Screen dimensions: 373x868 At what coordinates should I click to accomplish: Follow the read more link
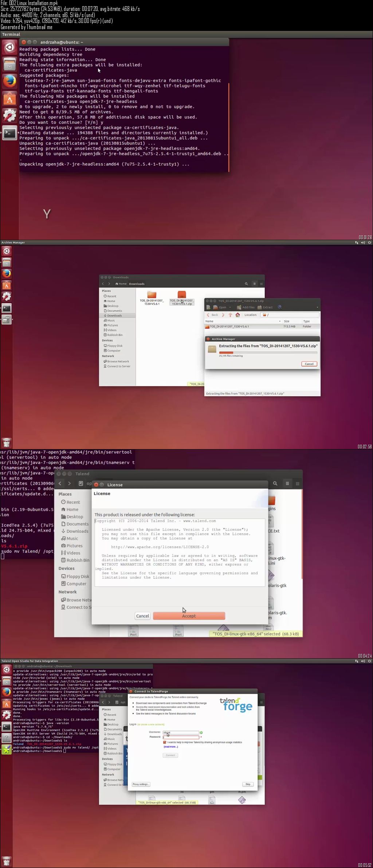171,747
